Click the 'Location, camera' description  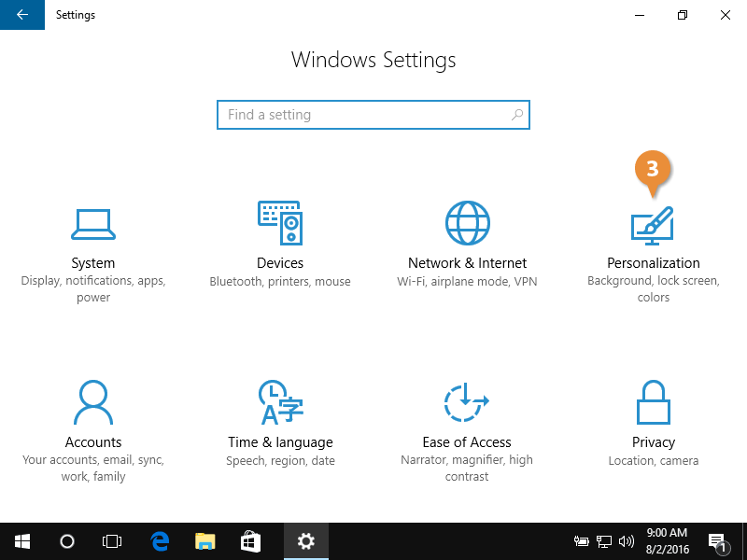click(654, 460)
